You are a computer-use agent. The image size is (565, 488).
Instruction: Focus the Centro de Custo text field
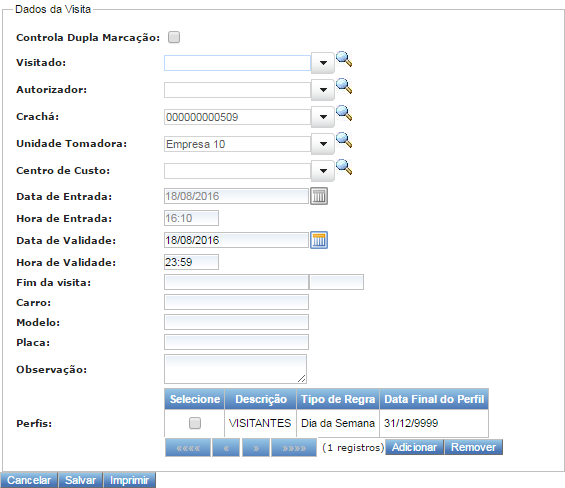(237, 171)
